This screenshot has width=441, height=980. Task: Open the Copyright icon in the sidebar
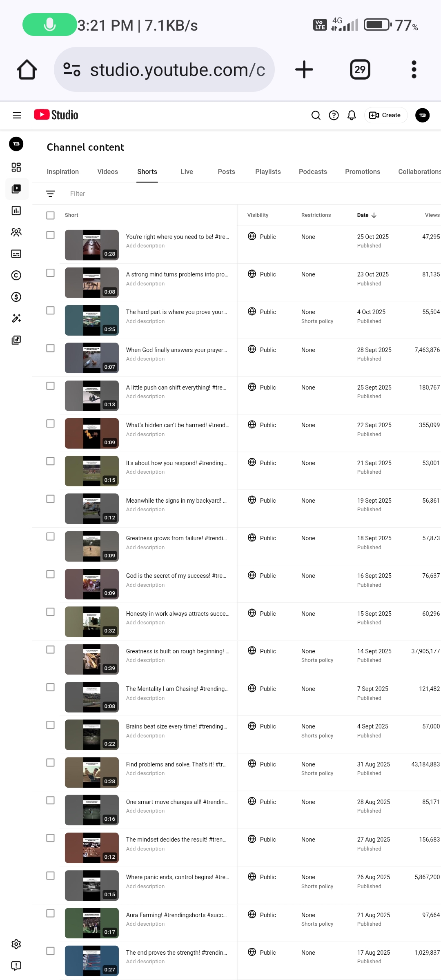coord(16,276)
